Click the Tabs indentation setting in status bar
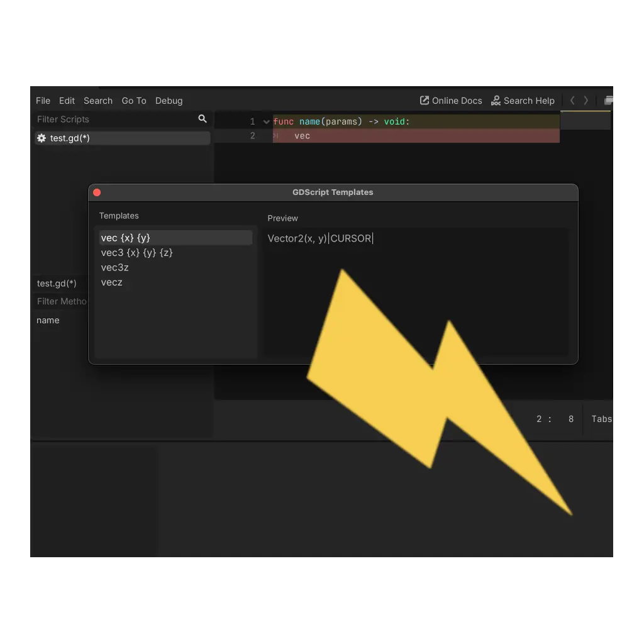 pyautogui.click(x=601, y=419)
